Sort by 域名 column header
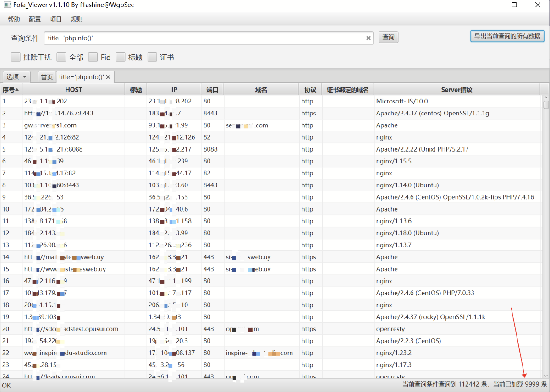The image size is (550, 392). tap(261, 90)
